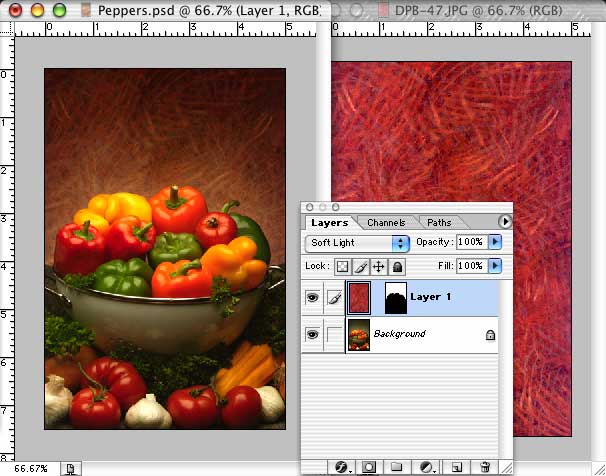Open the new adjustment layer menu
This screenshot has height=476, width=606.
coord(427,468)
